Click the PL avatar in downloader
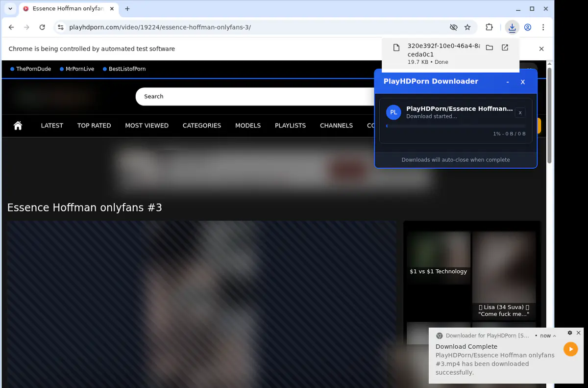588x388 pixels. pyautogui.click(x=393, y=112)
